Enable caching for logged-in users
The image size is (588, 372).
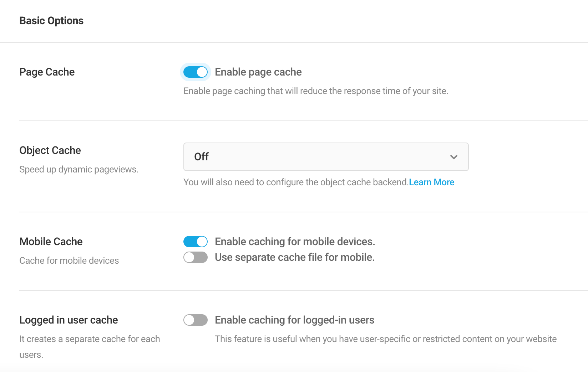click(195, 320)
